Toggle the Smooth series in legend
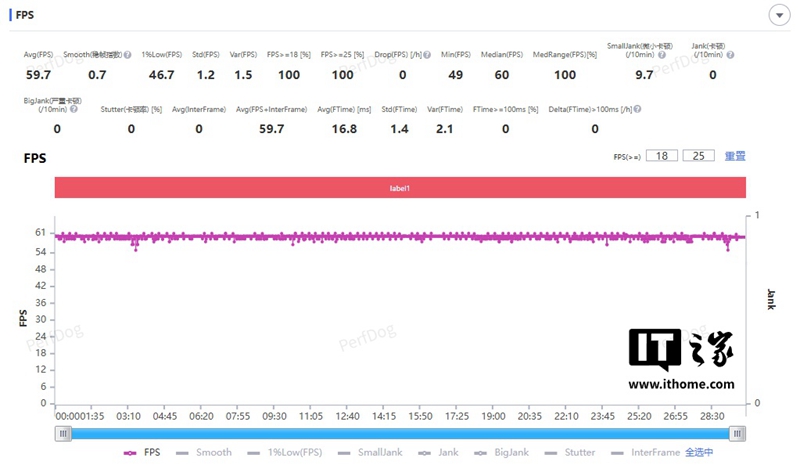This screenshot has height=465, width=800. (x=204, y=453)
